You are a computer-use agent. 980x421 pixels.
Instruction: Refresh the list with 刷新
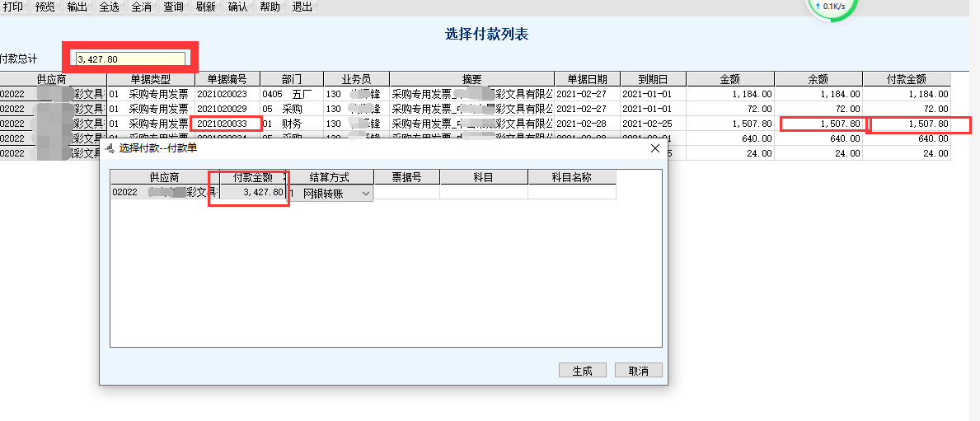click(205, 7)
